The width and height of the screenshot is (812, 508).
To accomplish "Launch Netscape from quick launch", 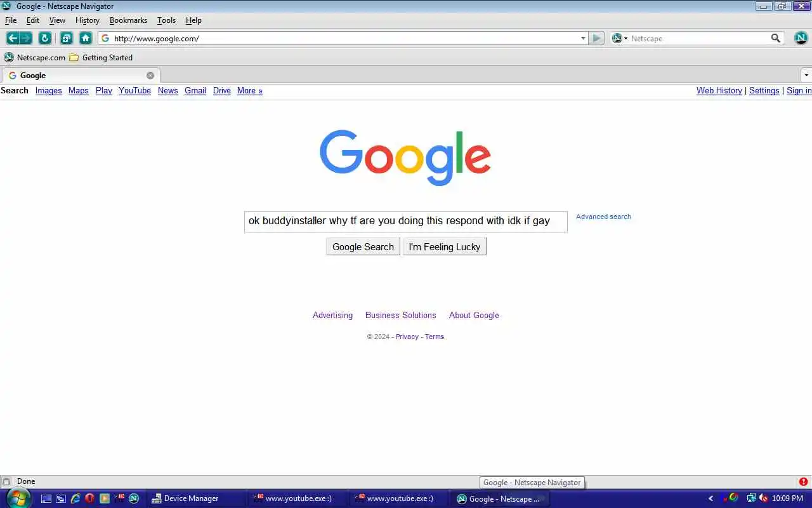I will 134,498.
